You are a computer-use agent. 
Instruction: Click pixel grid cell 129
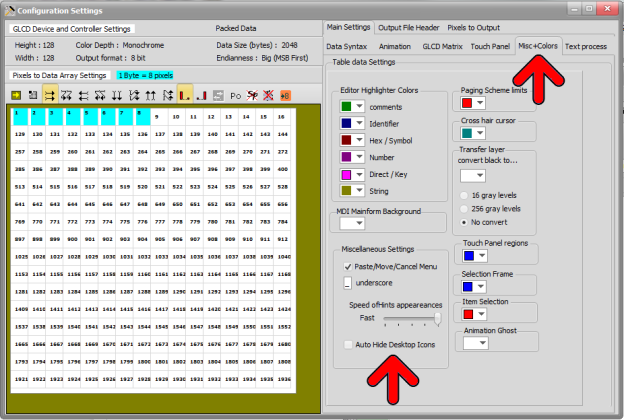click(20, 134)
